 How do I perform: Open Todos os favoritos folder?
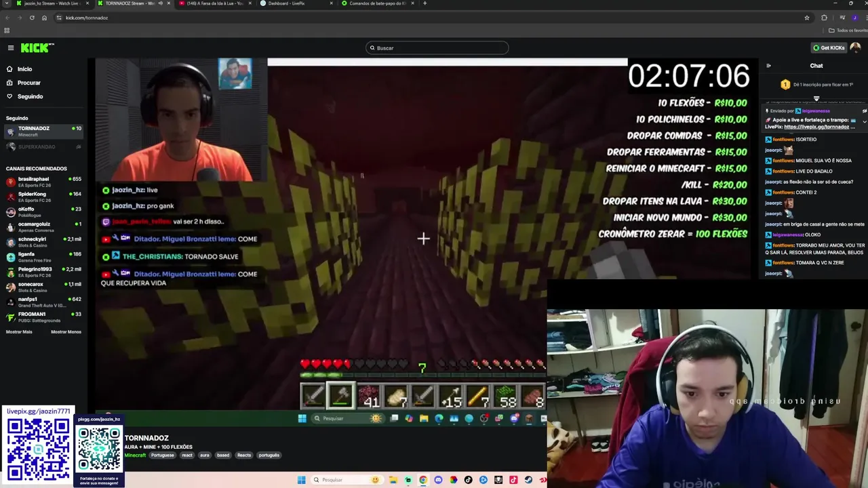pyautogui.click(x=848, y=30)
